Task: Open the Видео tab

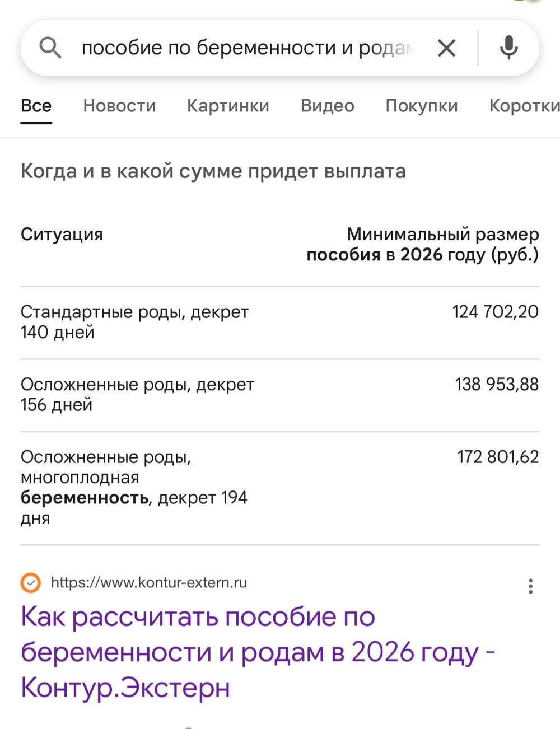Action: tap(328, 105)
